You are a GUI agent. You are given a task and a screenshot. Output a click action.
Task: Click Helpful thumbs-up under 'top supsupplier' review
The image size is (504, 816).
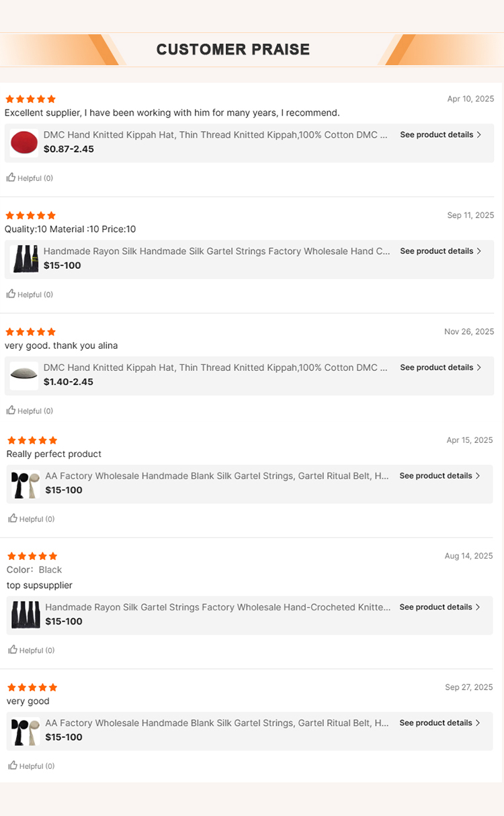(x=13, y=650)
